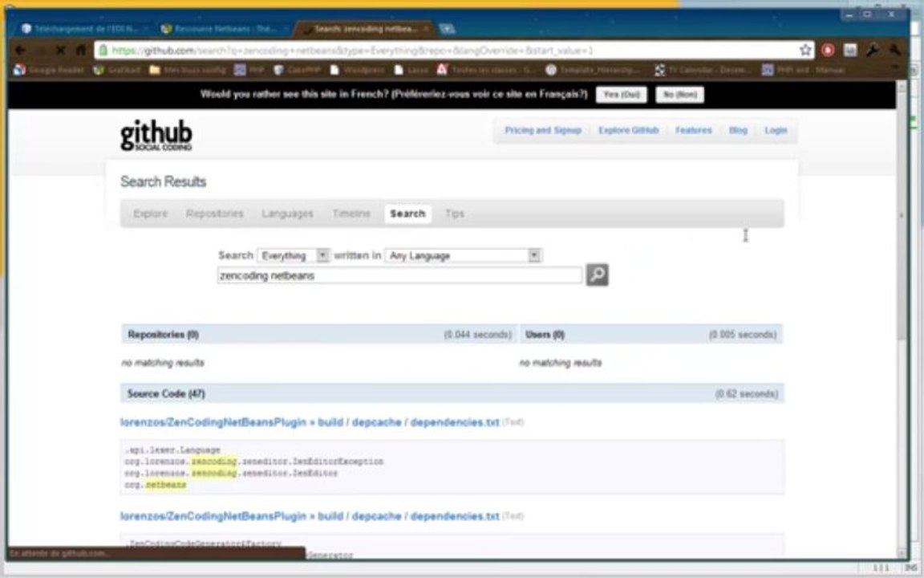The height and width of the screenshot is (578, 924).
Task: Open second lorenzos/ZenCodingNetBeansPlugin dependencies.txt result
Action: click(x=310, y=516)
